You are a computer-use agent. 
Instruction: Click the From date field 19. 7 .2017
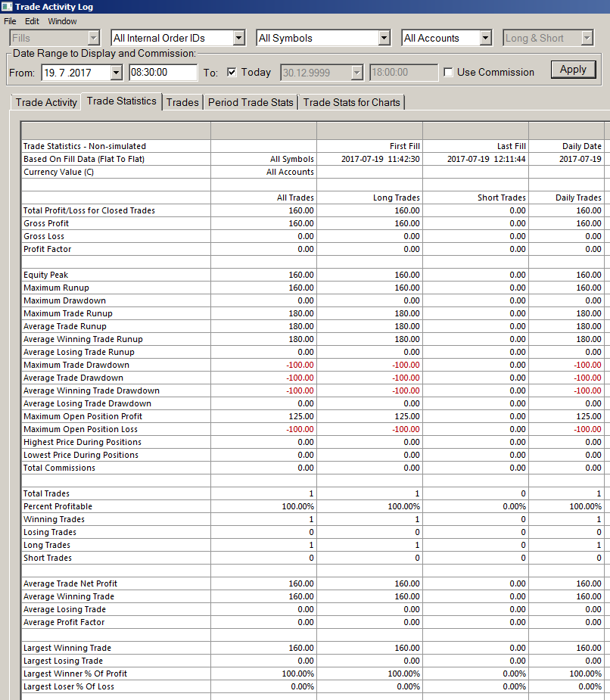tap(76, 73)
